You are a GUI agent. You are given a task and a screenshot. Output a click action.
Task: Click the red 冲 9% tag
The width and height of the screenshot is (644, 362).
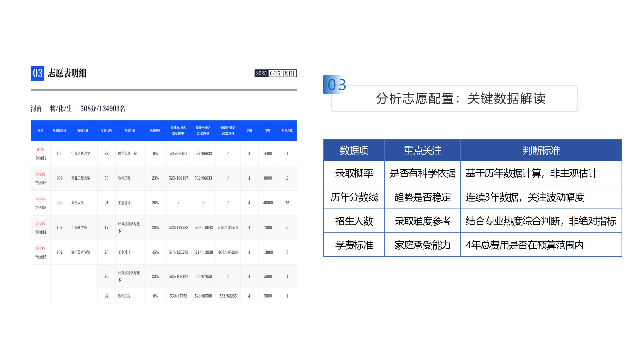[41, 149]
